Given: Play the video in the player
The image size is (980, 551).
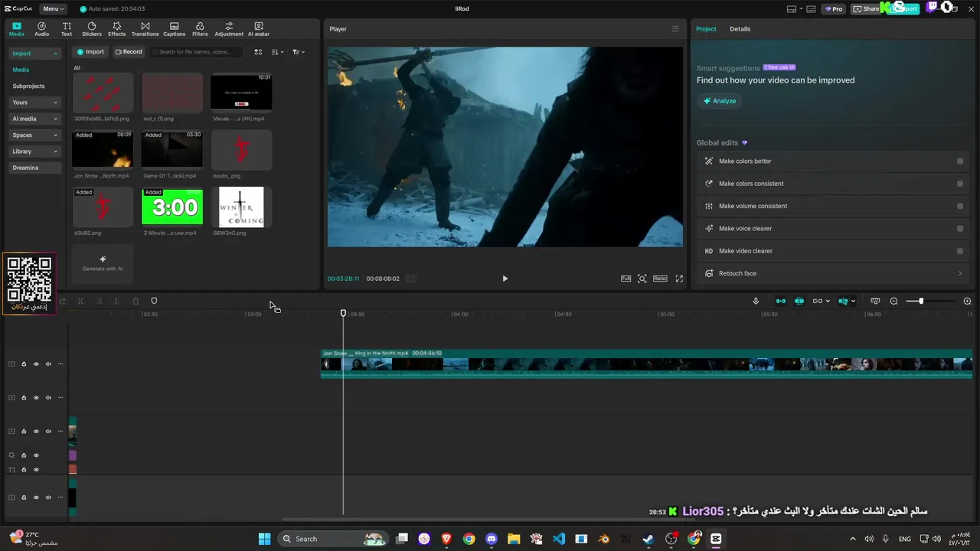Looking at the screenshot, I should 505,279.
